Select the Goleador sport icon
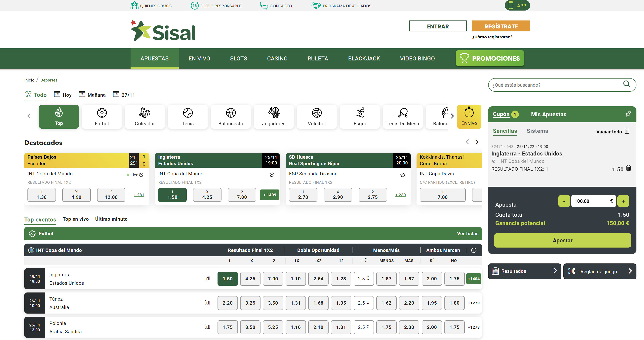The width and height of the screenshot is (644, 340). [145, 117]
